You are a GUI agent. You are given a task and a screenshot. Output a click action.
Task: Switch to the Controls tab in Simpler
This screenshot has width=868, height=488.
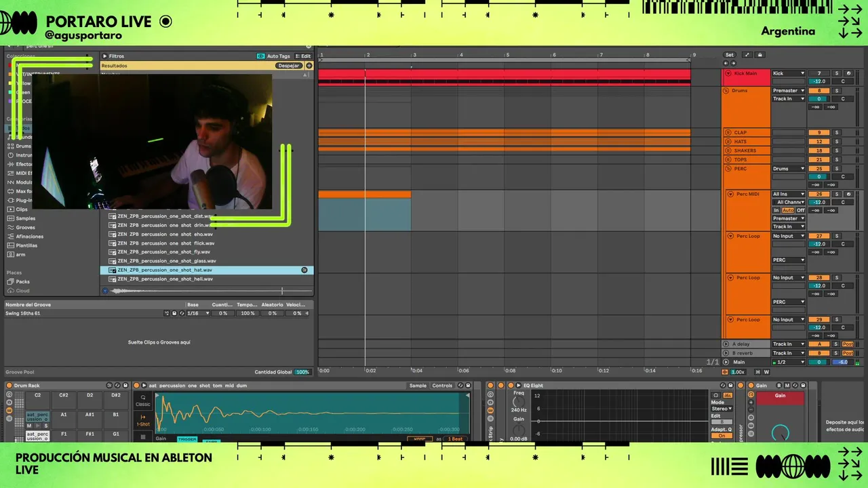[x=442, y=386]
